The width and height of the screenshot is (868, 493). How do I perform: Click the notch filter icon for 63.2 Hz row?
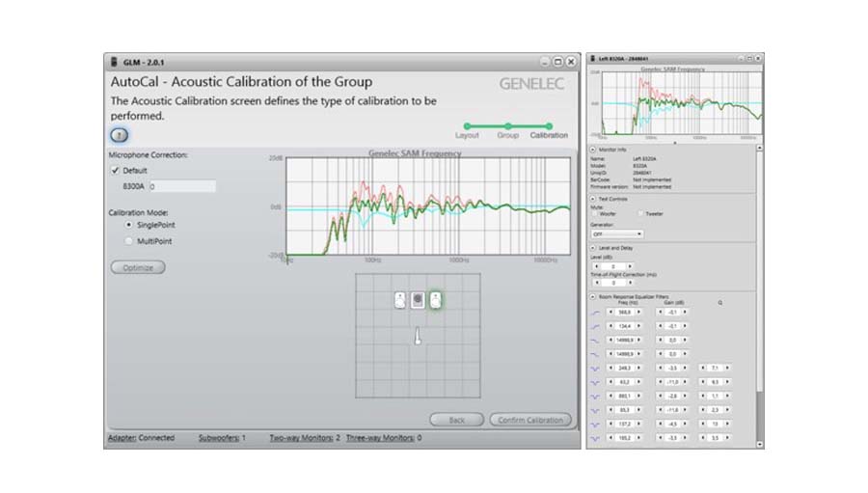point(596,382)
